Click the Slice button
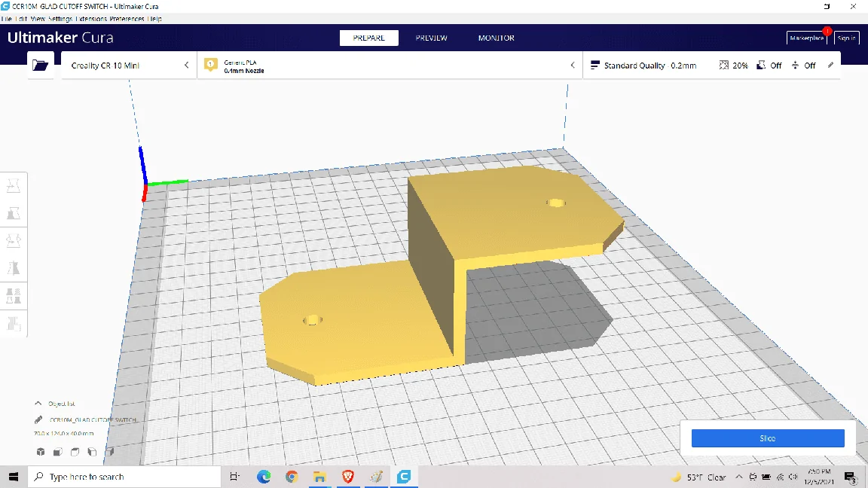Viewport: 868px width, 488px height. pos(767,438)
